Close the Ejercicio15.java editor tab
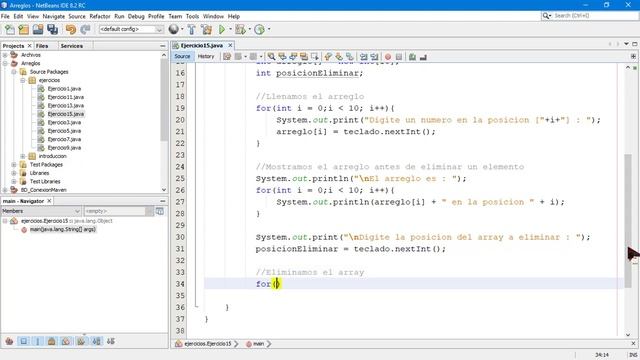 coord(230,45)
